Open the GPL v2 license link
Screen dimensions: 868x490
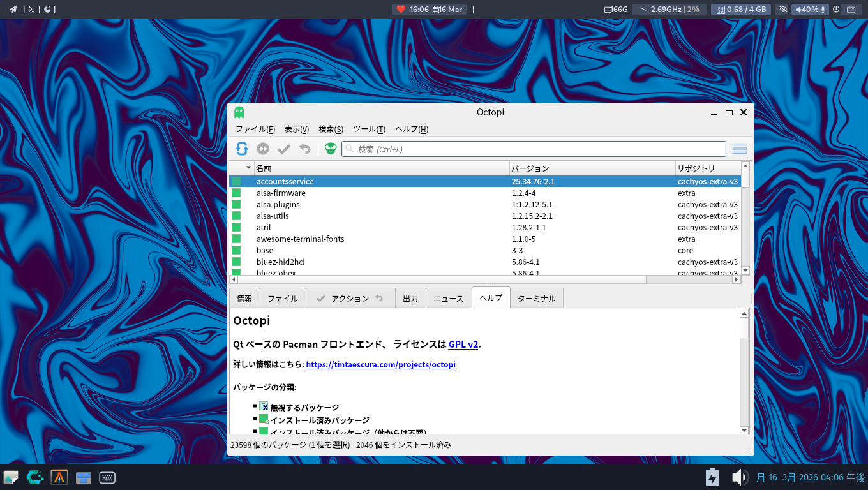click(x=463, y=345)
